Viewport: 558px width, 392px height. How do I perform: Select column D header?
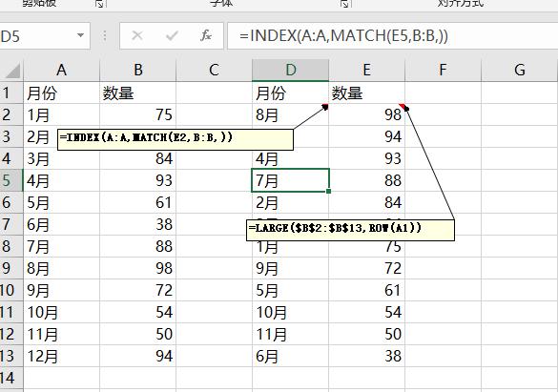tap(290, 70)
